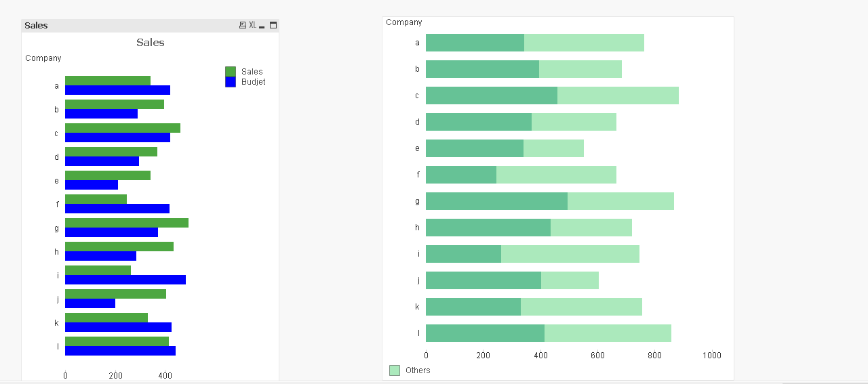Click the Company label in Sales chart
The height and width of the screenshot is (384, 868).
pos(43,58)
